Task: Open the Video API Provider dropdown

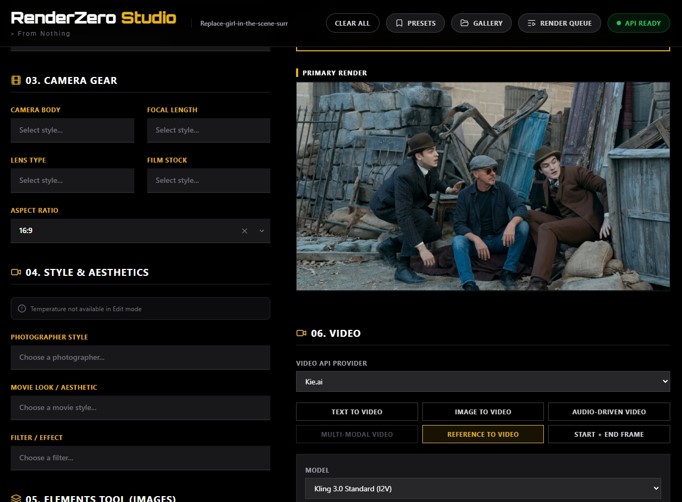Action: point(483,382)
